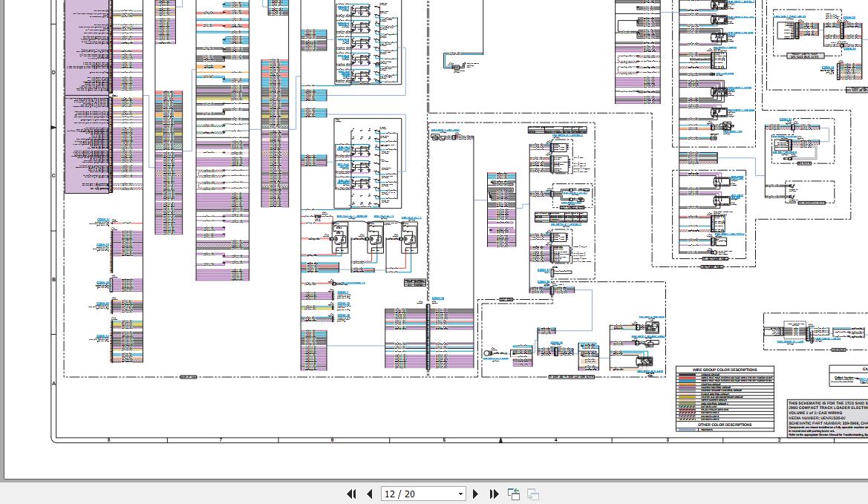The image size is (868, 504).
Task: Advance to the next page
Action: (474, 494)
